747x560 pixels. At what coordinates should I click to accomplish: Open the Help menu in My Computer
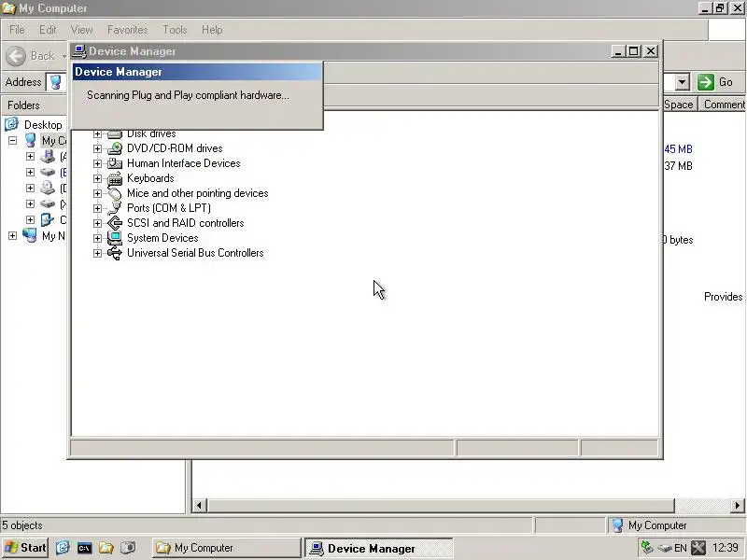[212, 30]
